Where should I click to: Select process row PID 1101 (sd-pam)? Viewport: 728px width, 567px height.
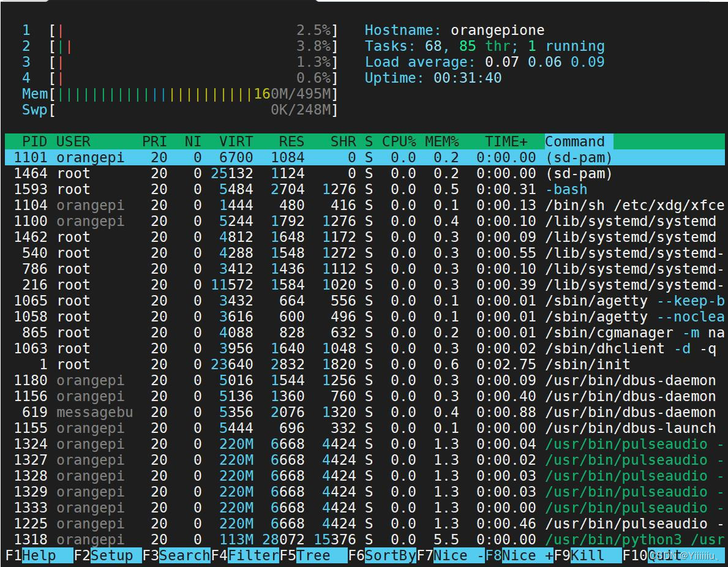point(364,157)
